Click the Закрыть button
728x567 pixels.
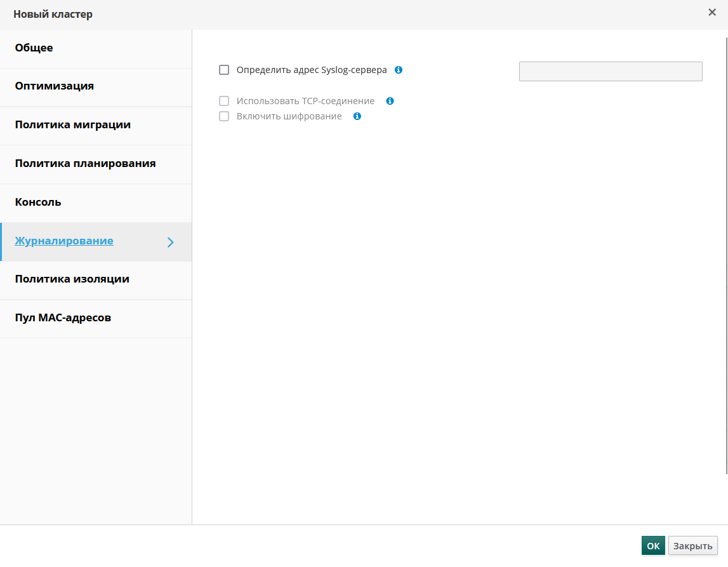pos(692,545)
